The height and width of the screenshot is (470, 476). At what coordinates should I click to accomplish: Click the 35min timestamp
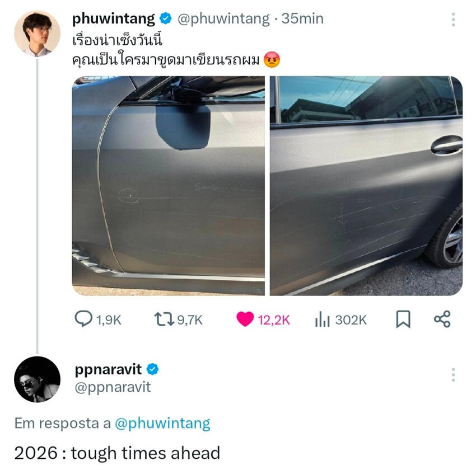tap(302, 18)
